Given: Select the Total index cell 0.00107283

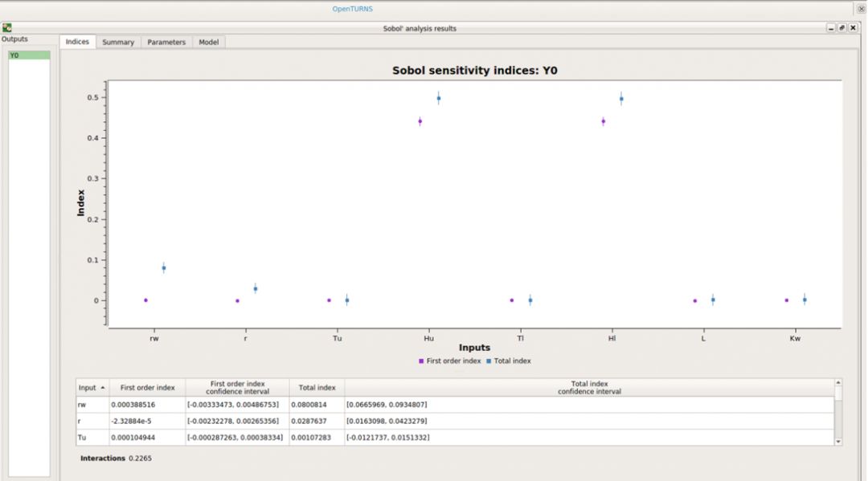Looking at the screenshot, I should [317, 438].
